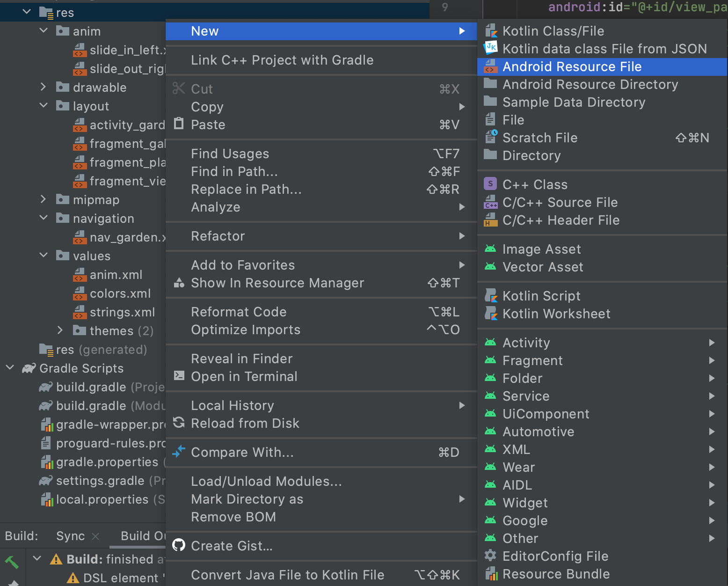Viewport: 728px width, 586px height.
Task: Choose Reveal in Finder
Action: (x=321, y=359)
